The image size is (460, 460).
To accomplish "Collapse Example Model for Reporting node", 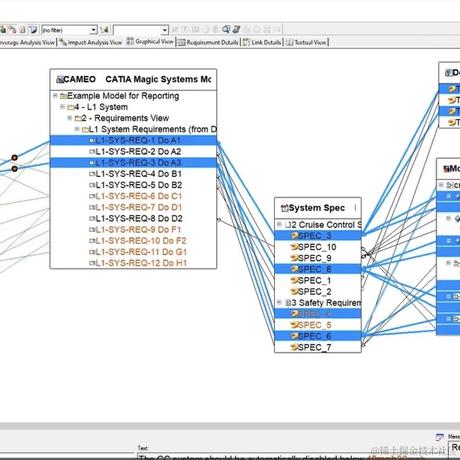I will pos(55,96).
